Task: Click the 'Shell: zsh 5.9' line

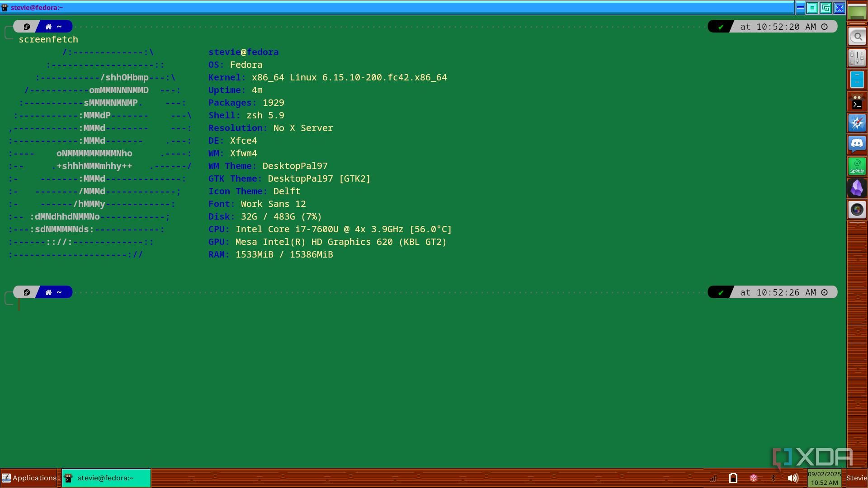Action: [246, 115]
